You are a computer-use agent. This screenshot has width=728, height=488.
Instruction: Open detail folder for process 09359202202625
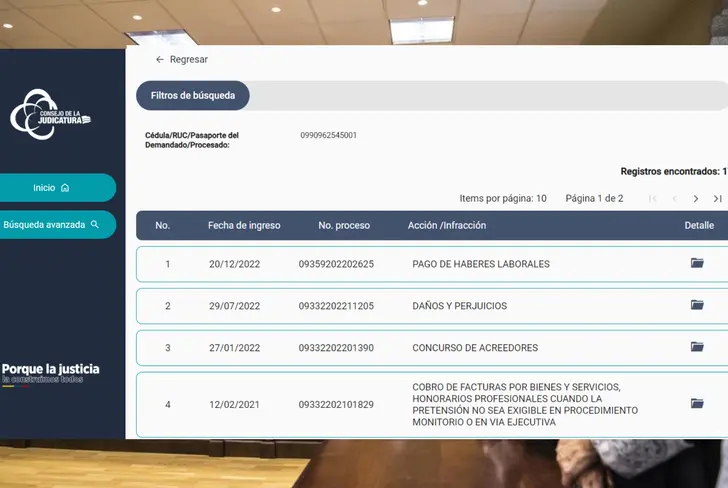tap(697, 263)
